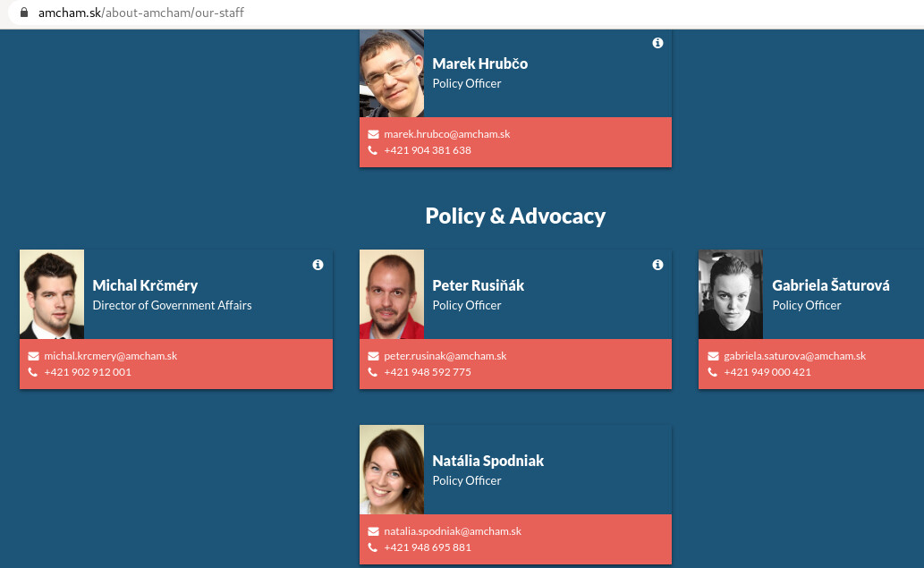Screen dimensions: 924x568
Task: Click phone icon beside +421 948 695 881
Action: click(373, 547)
